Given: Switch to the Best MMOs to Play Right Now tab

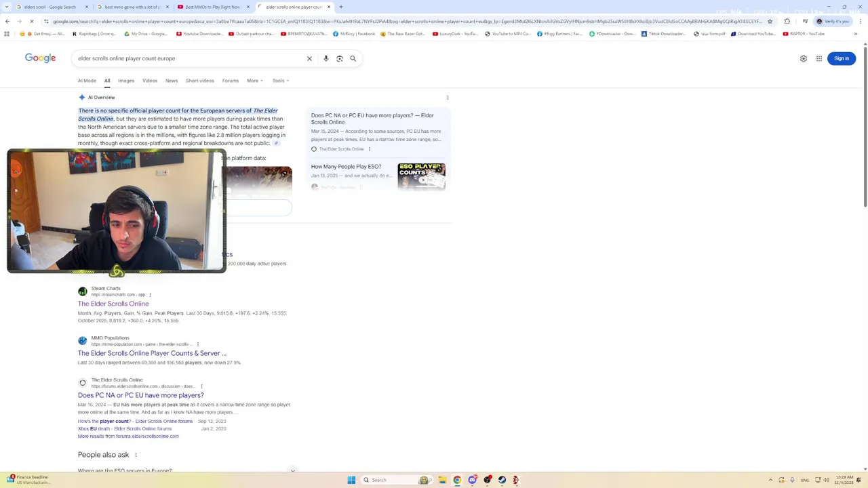Looking at the screenshot, I should [x=212, y=7].
